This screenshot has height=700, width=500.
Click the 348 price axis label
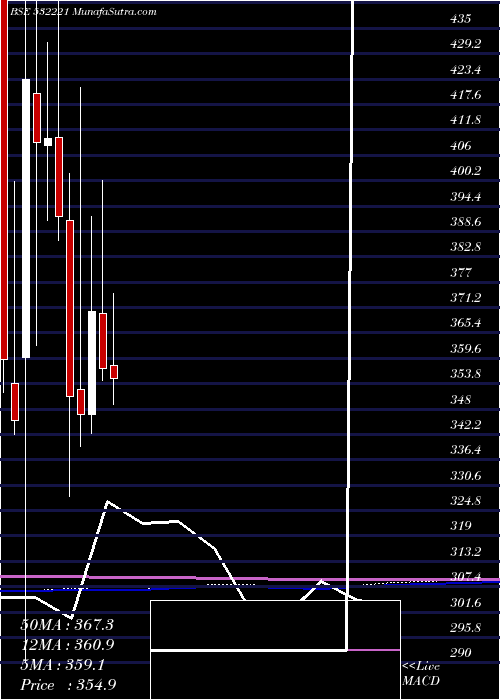point(461,399)
